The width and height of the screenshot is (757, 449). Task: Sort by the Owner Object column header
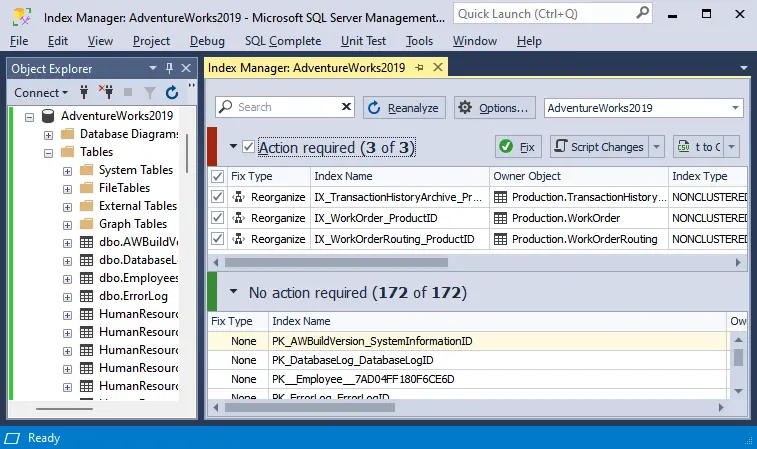pos(579,176)
